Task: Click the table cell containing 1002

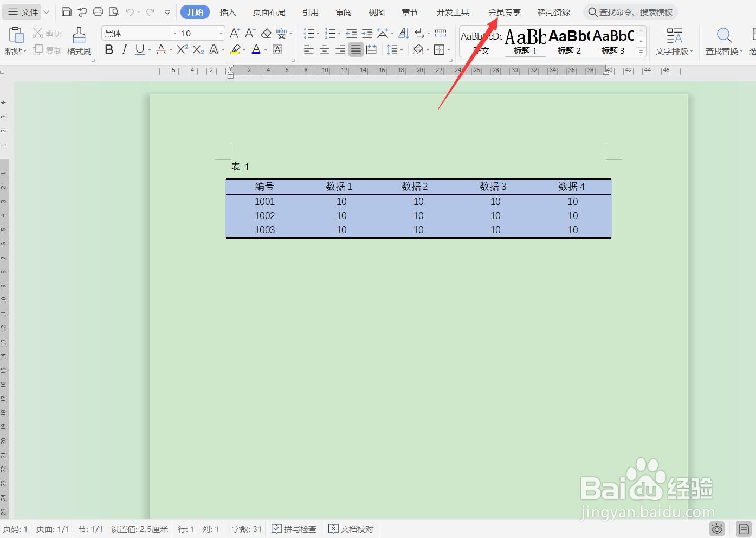Action: click(x=264, y=216)
